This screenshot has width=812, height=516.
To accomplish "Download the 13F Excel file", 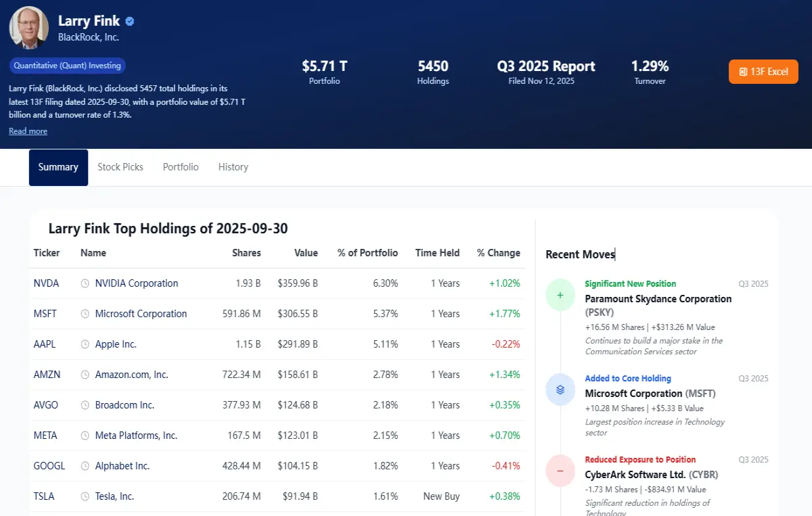I will [x=763, y=72].
